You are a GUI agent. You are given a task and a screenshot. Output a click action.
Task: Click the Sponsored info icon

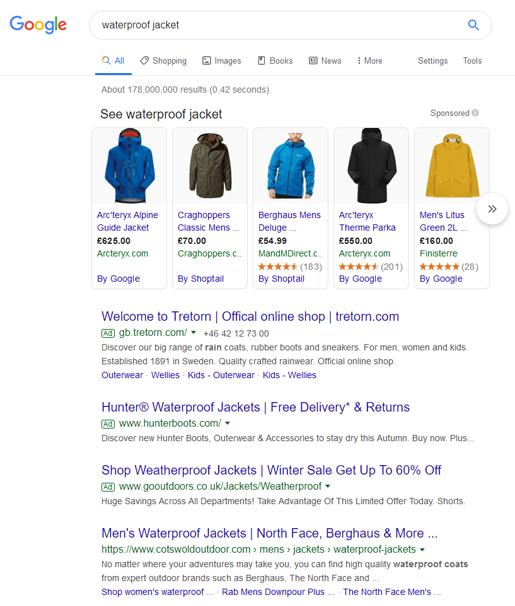click(x=475, y=113)
